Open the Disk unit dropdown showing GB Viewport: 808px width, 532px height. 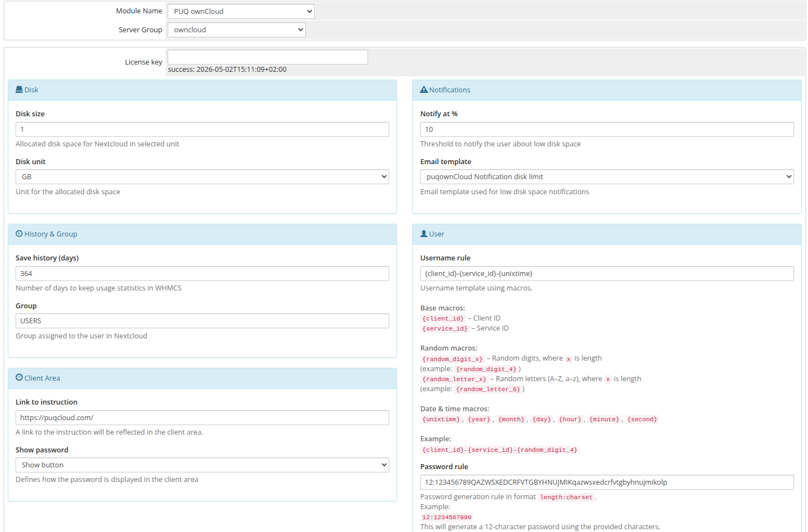pos(202,176)
